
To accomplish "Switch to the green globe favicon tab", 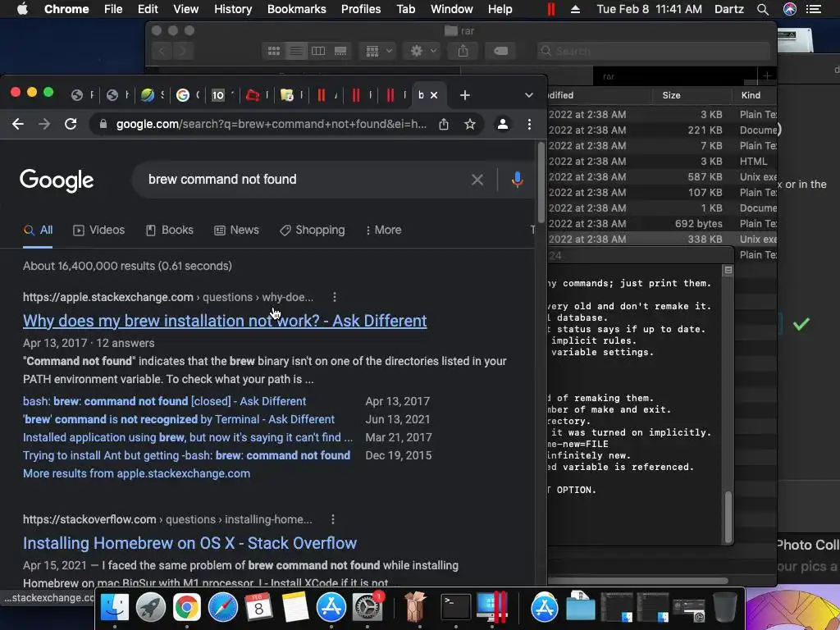I will tap(148, 95).
